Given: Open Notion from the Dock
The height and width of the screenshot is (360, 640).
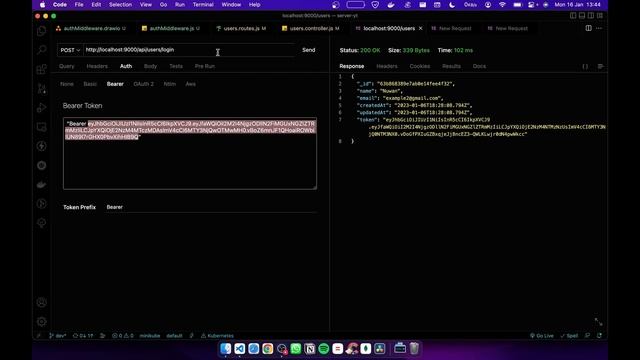Looking at the screenshot, I should point(310,349).
